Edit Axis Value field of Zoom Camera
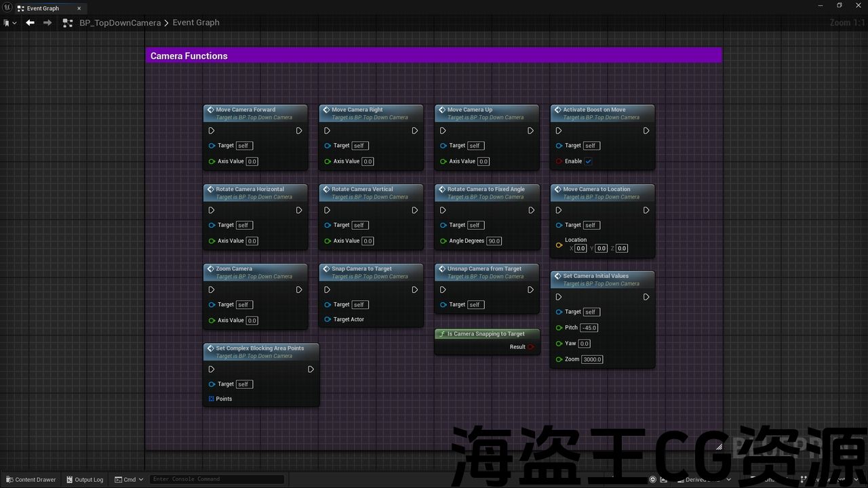 pyautogui.click(x=252, y=321)
